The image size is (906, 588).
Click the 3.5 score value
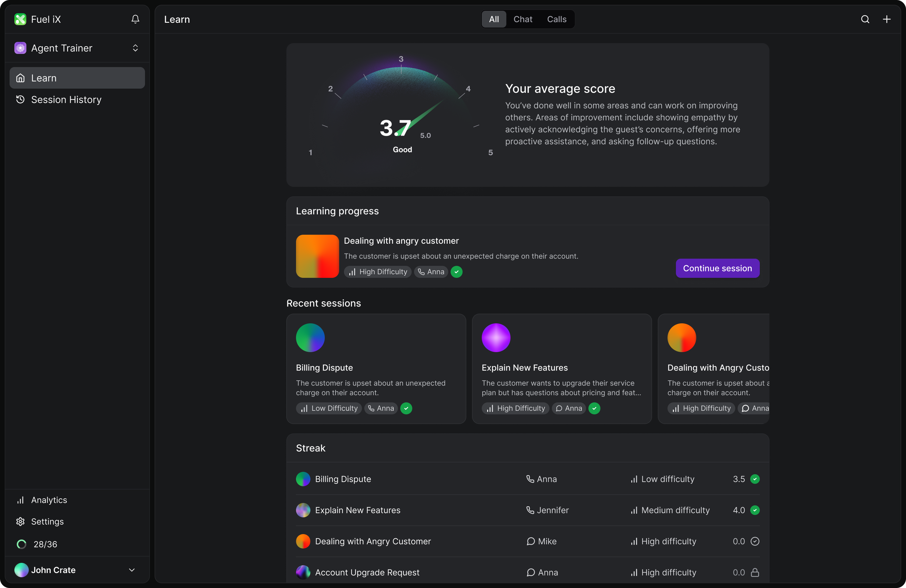pyautogui.click(x=739, y=479)
